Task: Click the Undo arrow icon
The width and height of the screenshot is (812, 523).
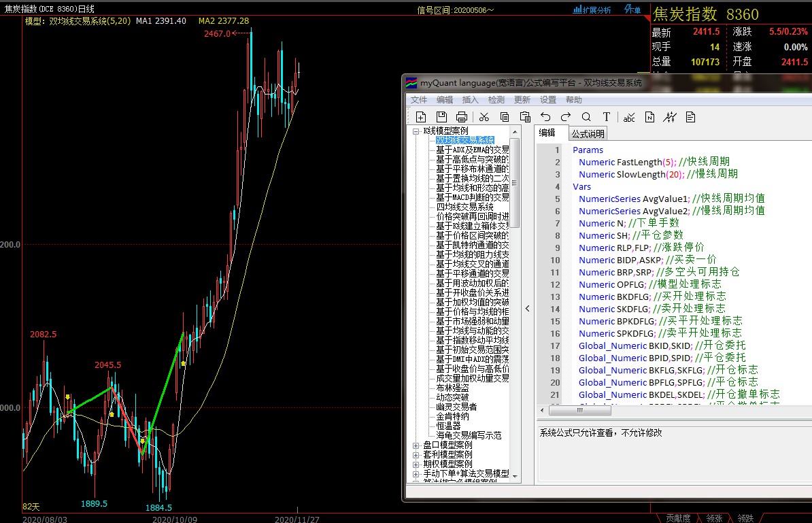Action: pyautogui.click(x=545, y=117)
